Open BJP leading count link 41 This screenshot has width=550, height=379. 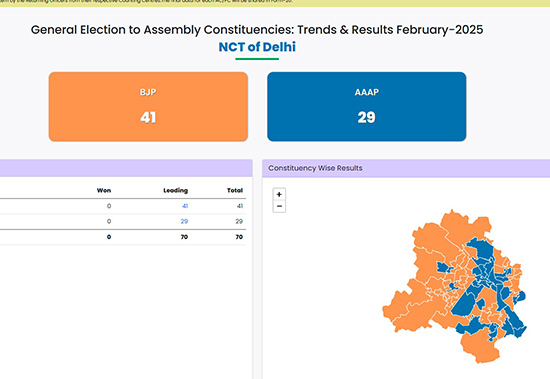click(x=185, y=206)
